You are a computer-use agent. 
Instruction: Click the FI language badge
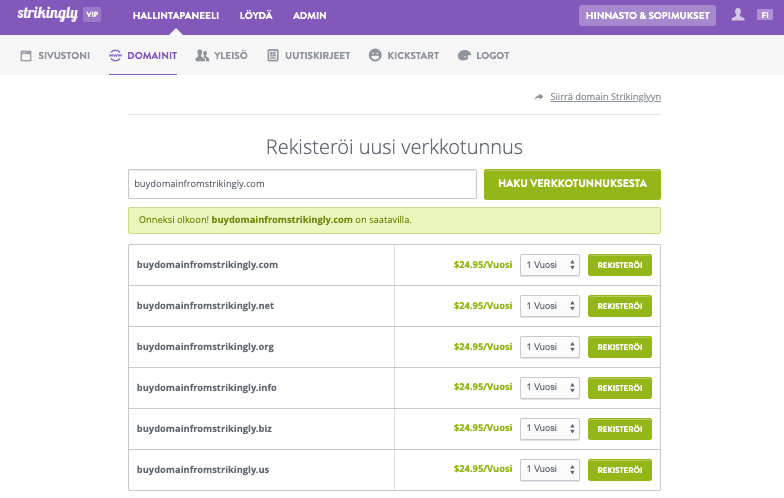(x=764, y=15)
